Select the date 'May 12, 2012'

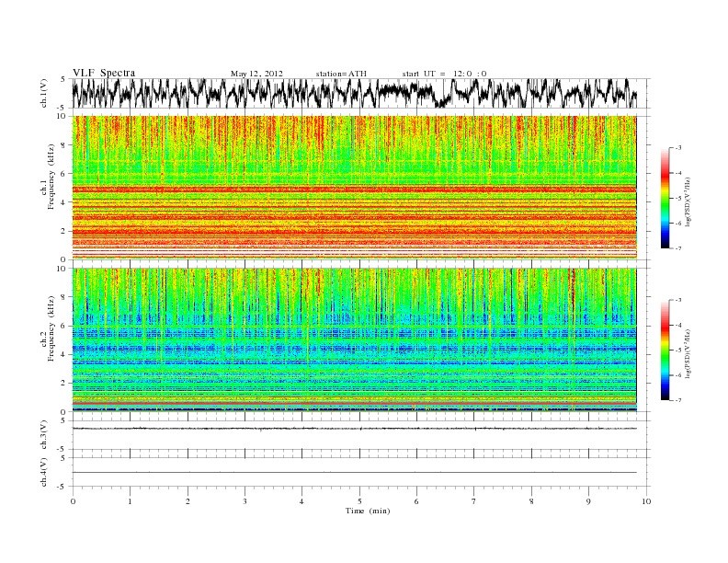256,74
